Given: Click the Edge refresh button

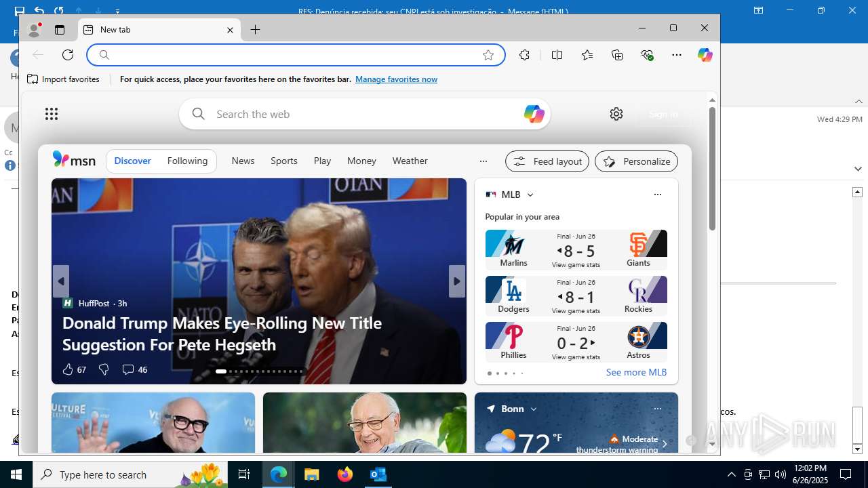Looking at the screenshot, I should 68,55.
